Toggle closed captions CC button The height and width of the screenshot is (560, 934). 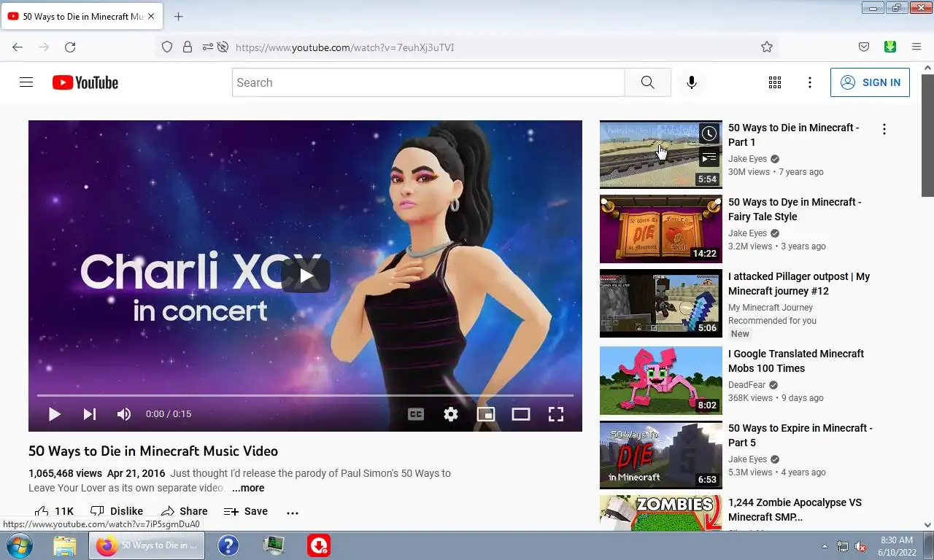[416, 414]
